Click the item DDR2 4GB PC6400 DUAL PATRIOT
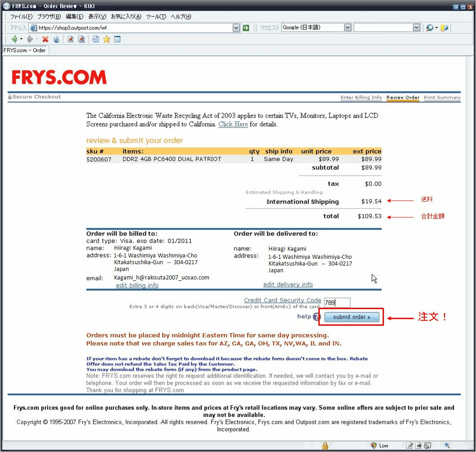Screen dimensions: 476x452 click(x=172, y=159)
